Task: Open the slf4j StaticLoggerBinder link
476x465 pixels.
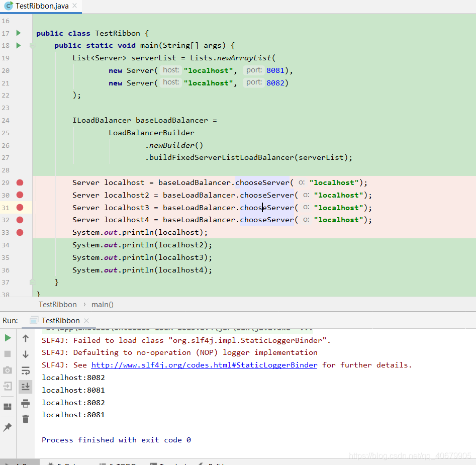Action: 204,365
